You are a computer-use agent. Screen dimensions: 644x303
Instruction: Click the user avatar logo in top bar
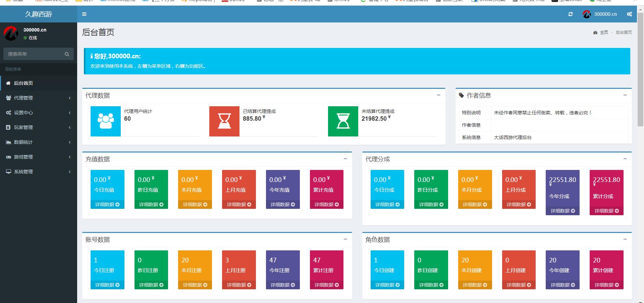587,14
